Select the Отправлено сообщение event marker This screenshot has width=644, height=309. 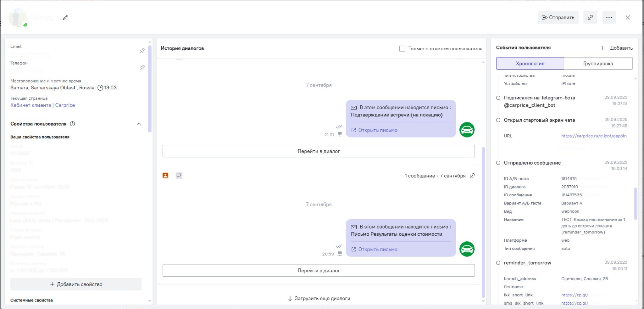498,163
